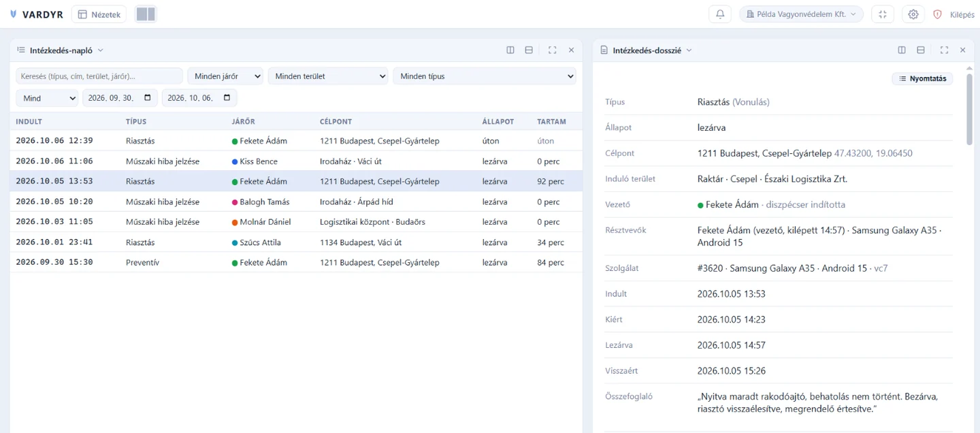Click the collapse screen icon in top bar

coord(883,14)
